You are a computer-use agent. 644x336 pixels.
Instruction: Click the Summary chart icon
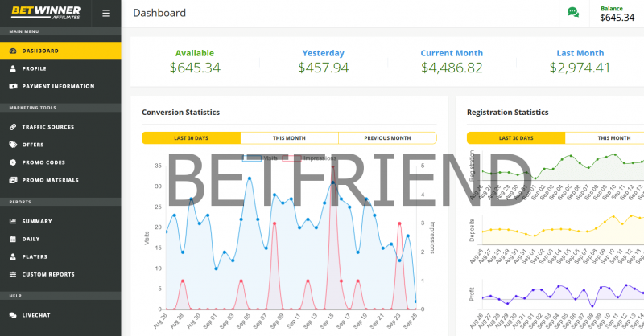(13, 221)
